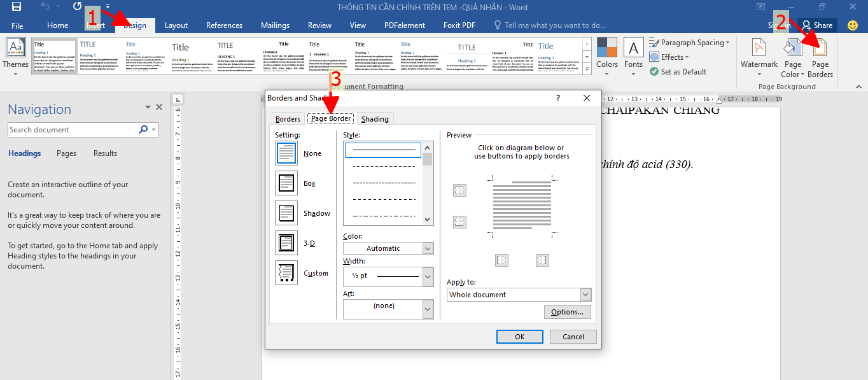Open the Foxit PDF ribbon tab
The height and width of the screenshot is (380, 868).
(x=459, y=25)
